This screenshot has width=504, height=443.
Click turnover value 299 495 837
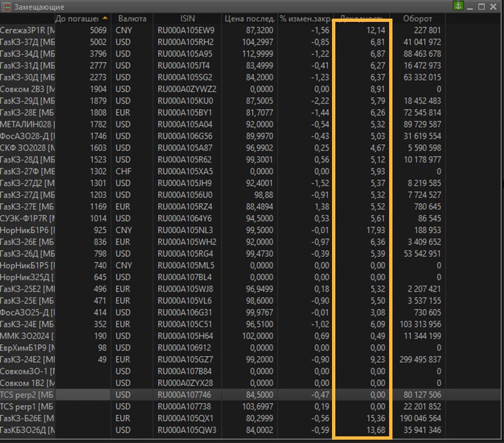pyautogui.click(x=420, y=360)
